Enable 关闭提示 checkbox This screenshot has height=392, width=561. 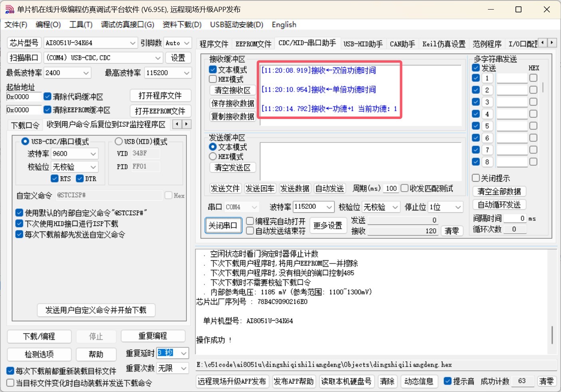click(x=476, y=178)
